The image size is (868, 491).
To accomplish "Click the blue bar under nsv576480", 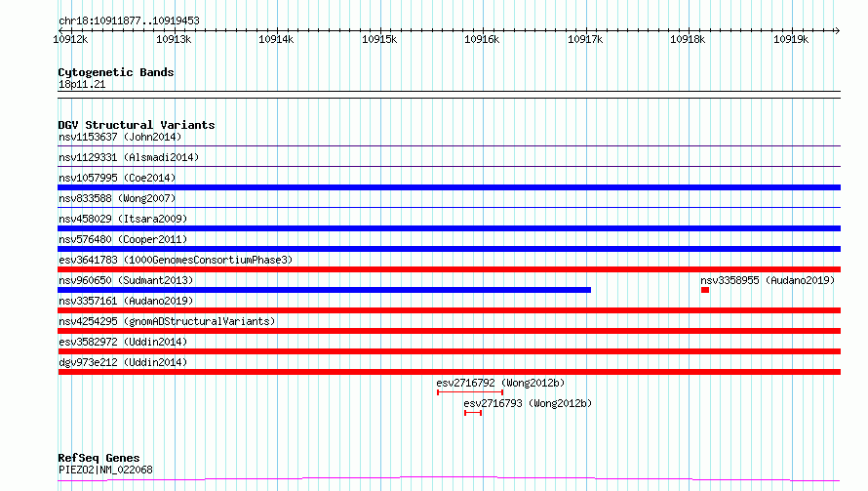I will point(449,249).
